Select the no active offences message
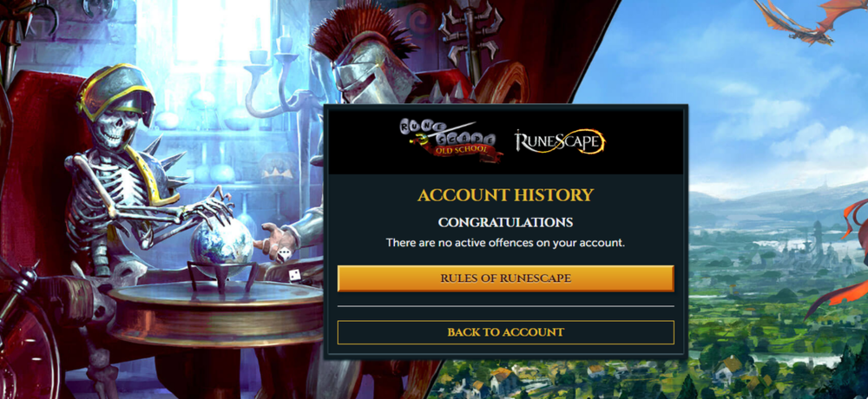The height and width of the screenshot is (399, 868). [505, 242]
